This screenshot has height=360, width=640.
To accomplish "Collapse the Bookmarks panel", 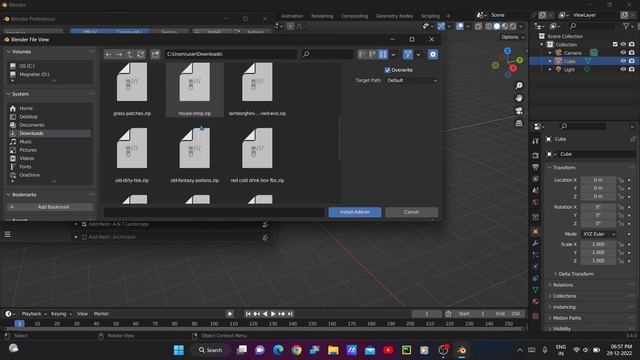I will [x=8, y=195].
